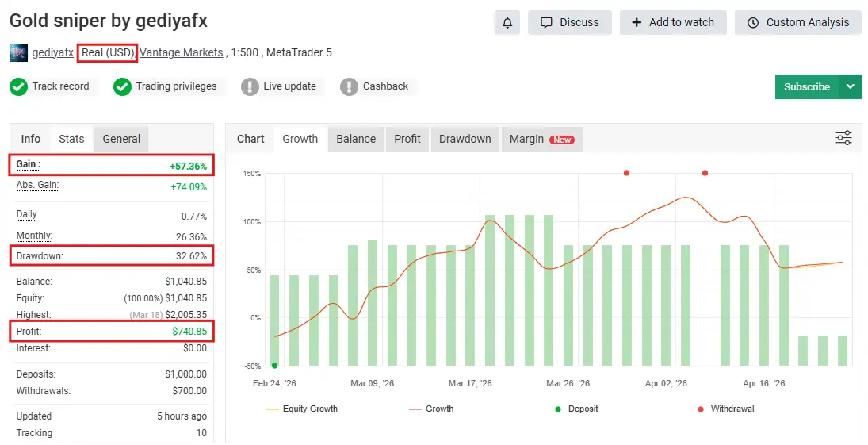Switch to the Stats tab
The width and height of the screenshot is (868, 445).
point(71,139)
